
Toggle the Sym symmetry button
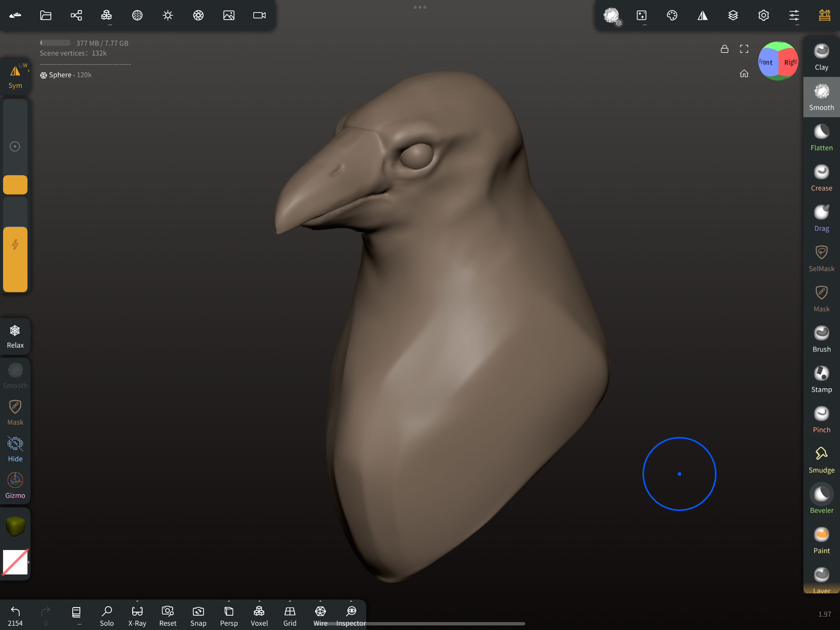[x=15, y=76]
